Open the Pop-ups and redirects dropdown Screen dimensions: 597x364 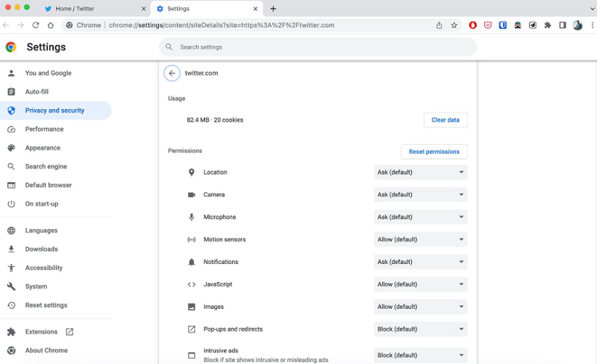click(420, 330)
